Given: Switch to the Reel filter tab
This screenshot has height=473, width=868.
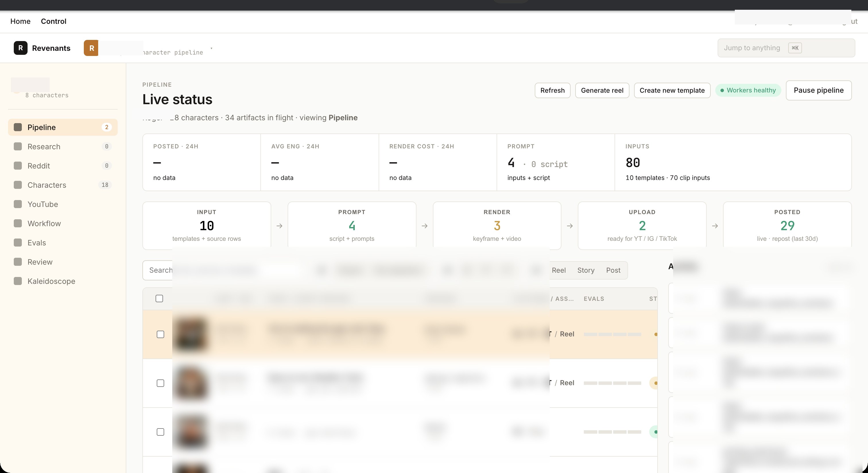Looking at the screenshot, I should click(x=559, y=270).
